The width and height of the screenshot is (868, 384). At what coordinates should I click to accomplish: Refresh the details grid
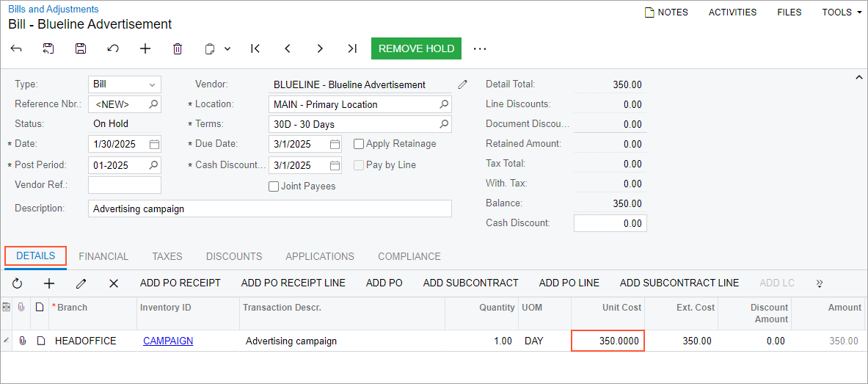pyautogui.click(x=18, y=283)
